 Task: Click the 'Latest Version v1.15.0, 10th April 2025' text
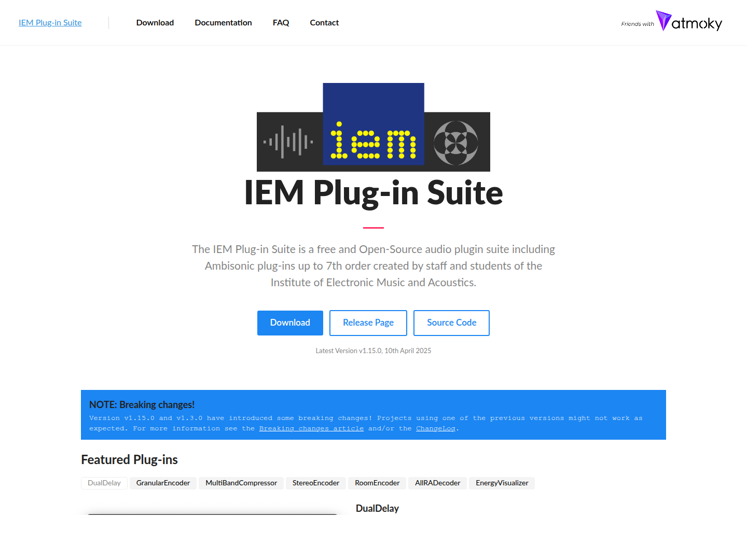tap(374, 351)
